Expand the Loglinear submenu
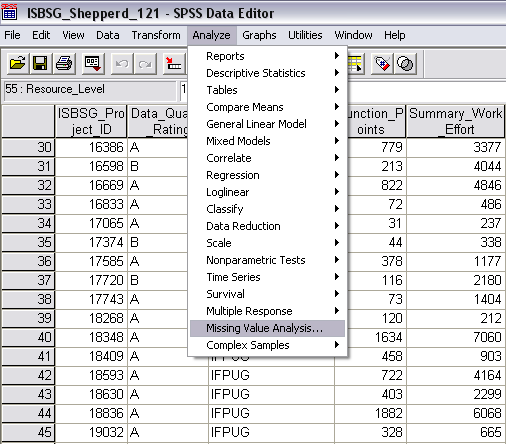The image size is (506, 444). click(267, 192)
